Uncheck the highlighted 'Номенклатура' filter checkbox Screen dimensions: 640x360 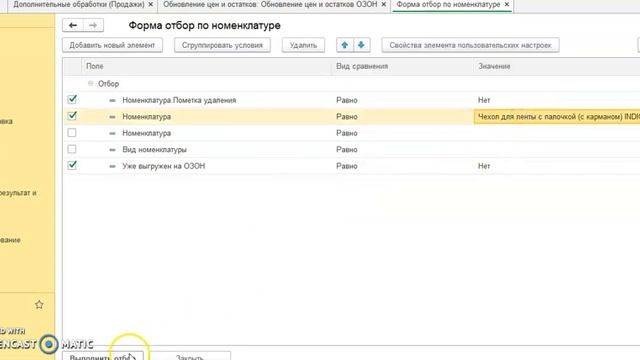click(72, 116)
